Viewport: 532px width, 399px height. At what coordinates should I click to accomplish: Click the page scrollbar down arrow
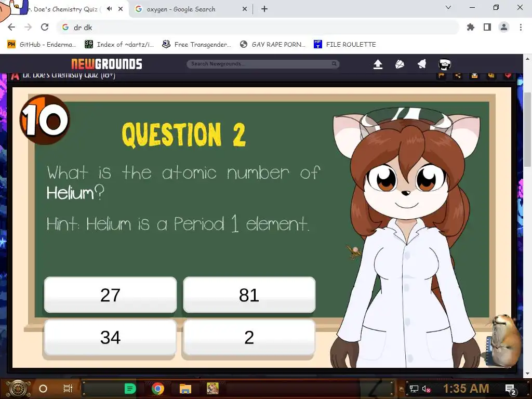click(527, 374)
